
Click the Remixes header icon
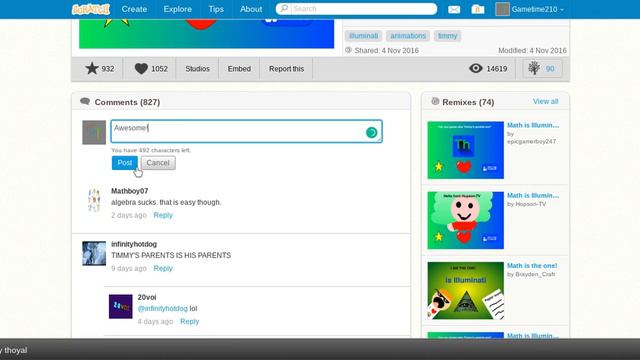tap(435, 102)
